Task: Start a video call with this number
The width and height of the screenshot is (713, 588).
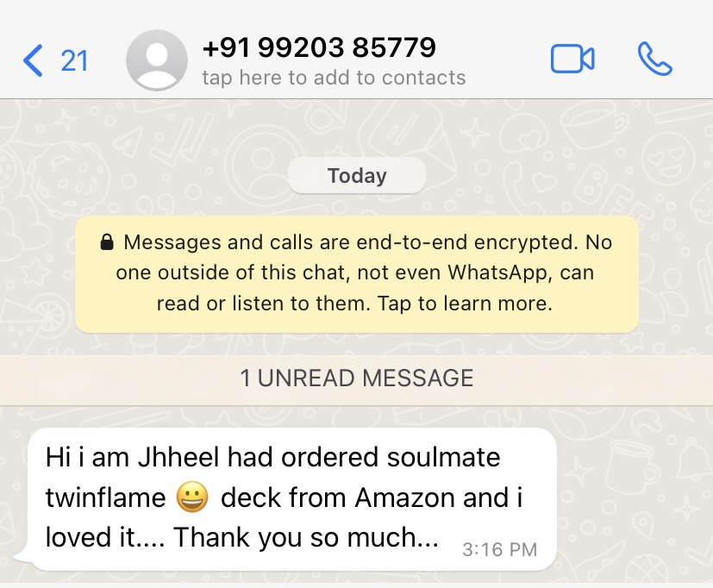Action: (x=572, y=59)
